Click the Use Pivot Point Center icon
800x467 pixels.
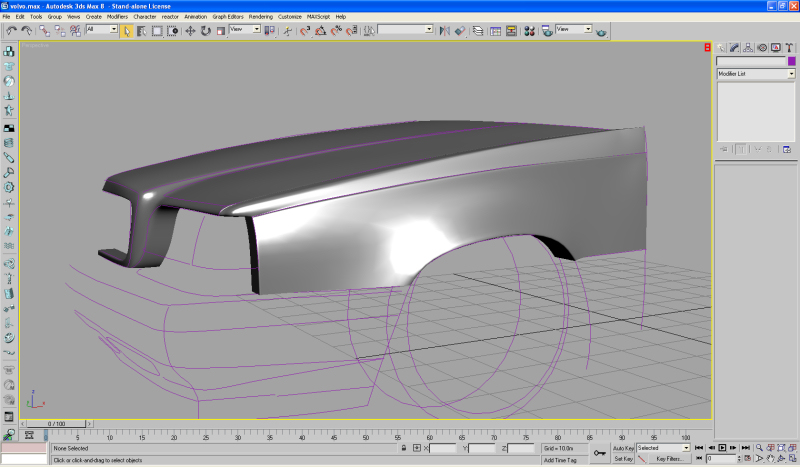click(x=269, y=31)
